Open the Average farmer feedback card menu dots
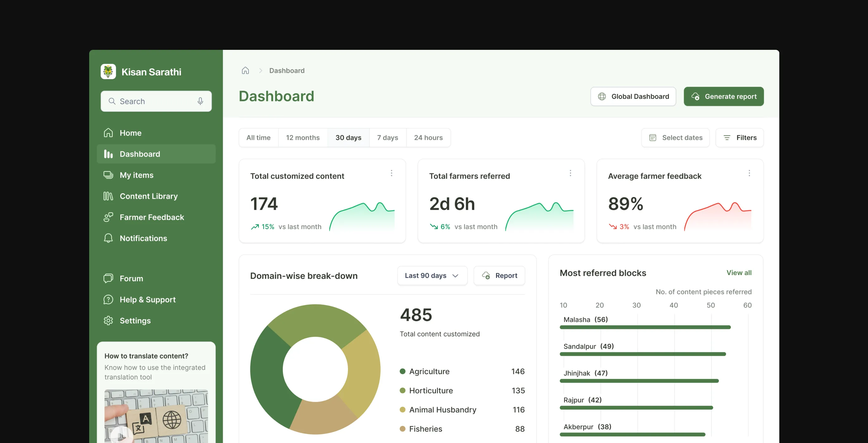Image resolution: width=868 pixels, height=443 pixels. (x=749, y=173)
